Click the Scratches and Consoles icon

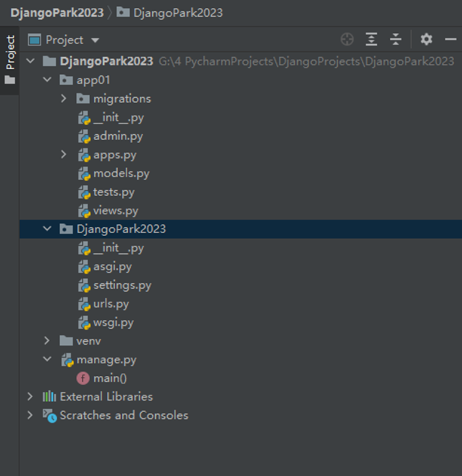pos(50,416)
